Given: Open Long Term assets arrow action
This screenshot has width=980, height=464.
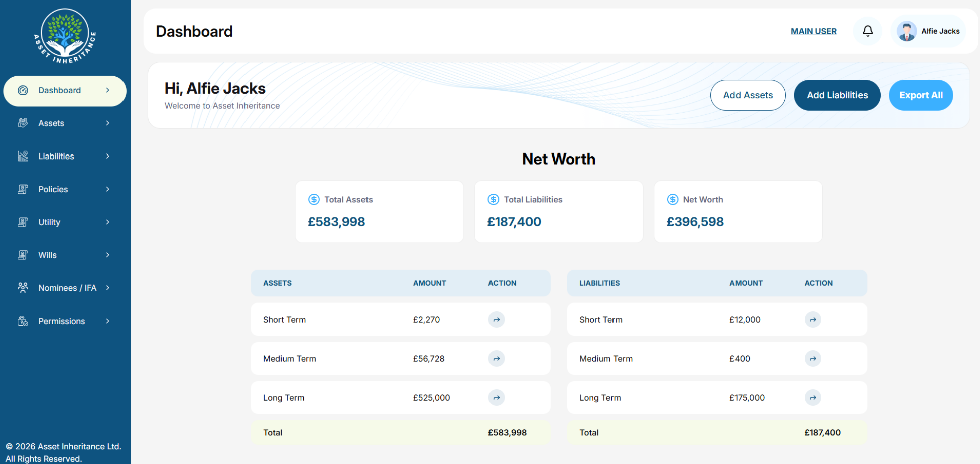Looking at the screenshot, I should point(496,398).
